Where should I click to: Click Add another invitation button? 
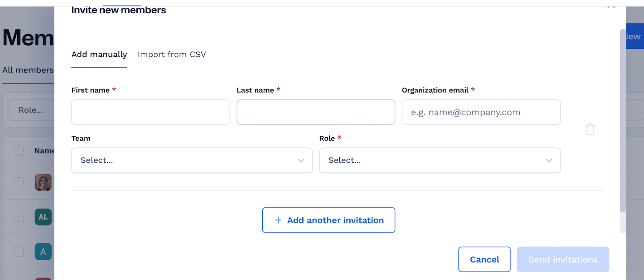point(328,220)
